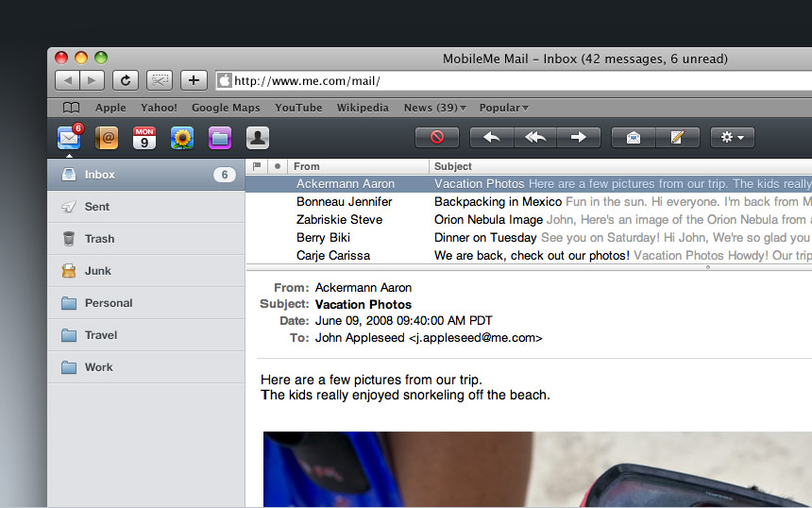
Task: Click j.appleseed@me.com recipient address
Action: pos(476,338)
